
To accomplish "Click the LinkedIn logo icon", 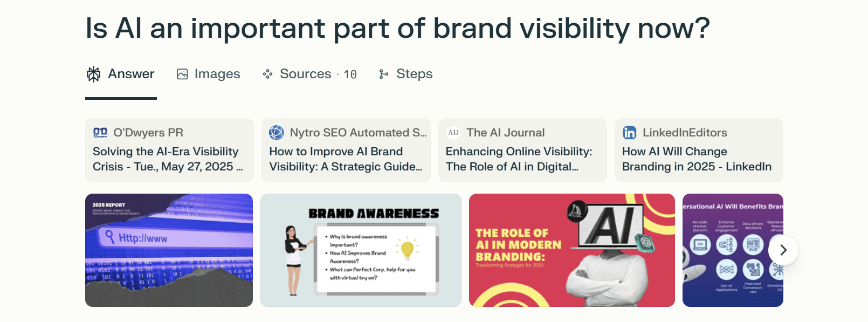I will click(629, 133).
